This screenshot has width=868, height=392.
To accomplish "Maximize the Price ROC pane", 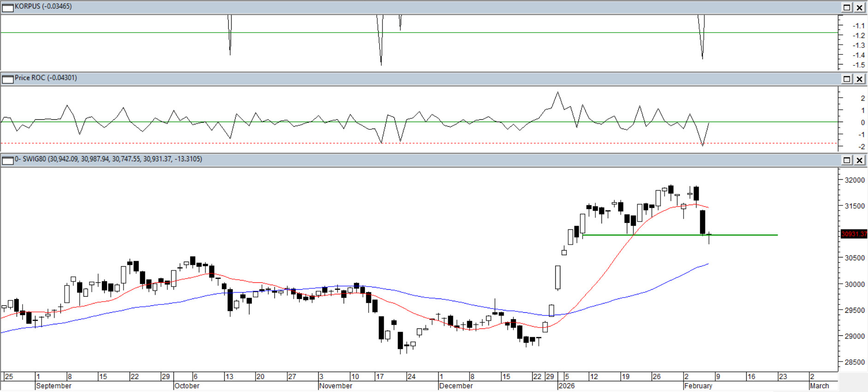I will tap(847, 79).
